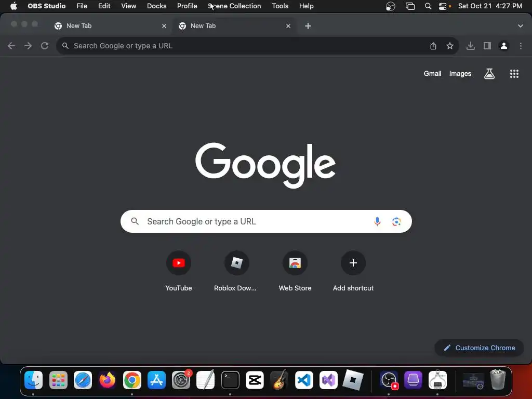Open the View menu
The height and width of the screenshot is (399, 532).
click(129, 6)
